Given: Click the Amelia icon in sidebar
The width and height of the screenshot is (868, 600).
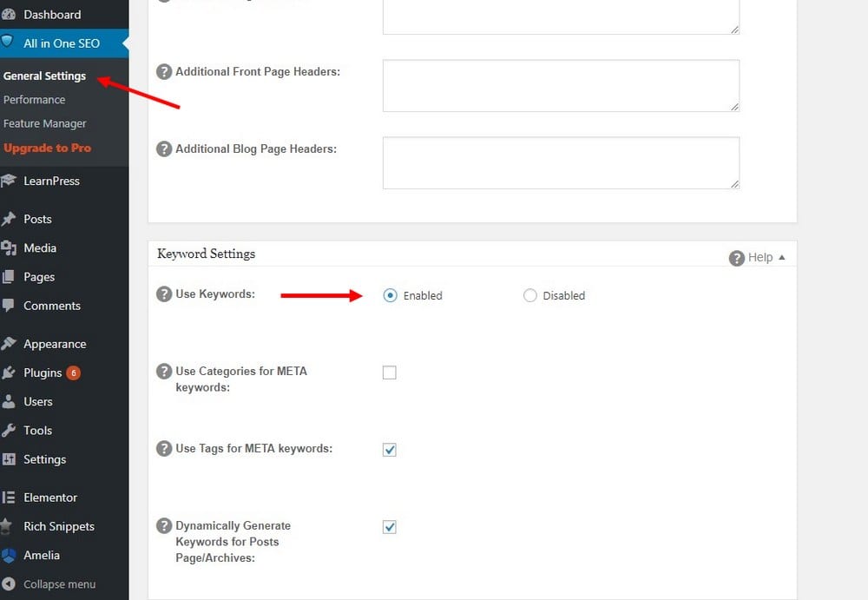Looking at the screenshot, I should tap(10, 555).
